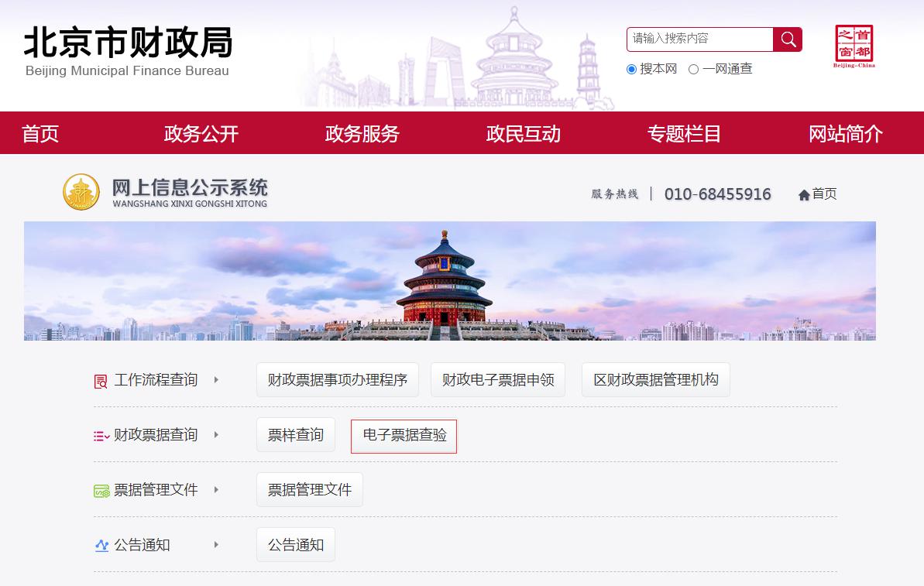Click the 公告通知 blue chart icon

101,546
